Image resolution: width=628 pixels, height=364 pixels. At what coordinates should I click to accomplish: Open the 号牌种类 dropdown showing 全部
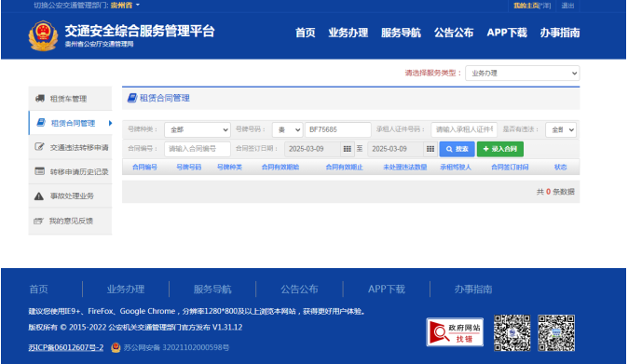pos(198,129)
